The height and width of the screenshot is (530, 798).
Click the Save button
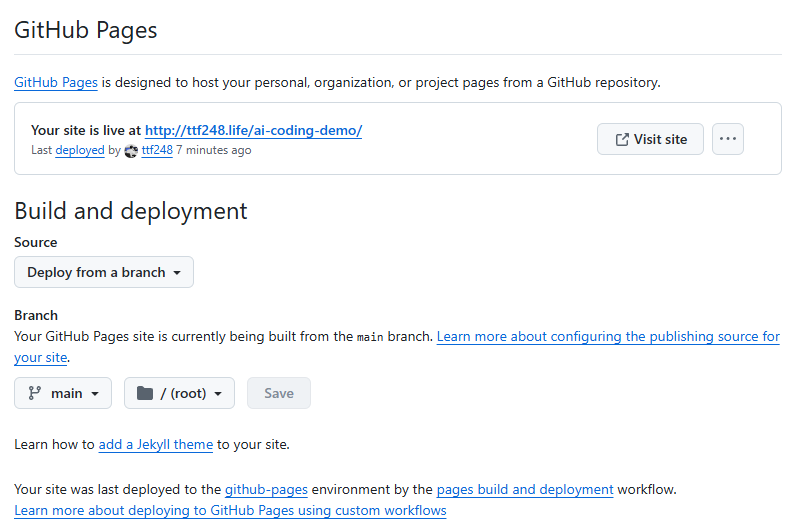tap(279, 393)
